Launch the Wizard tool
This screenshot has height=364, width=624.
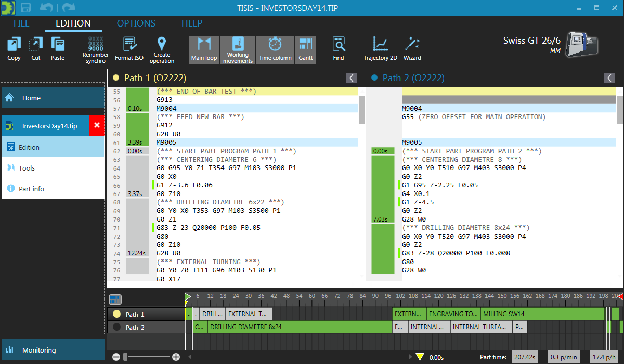[412, 49]
